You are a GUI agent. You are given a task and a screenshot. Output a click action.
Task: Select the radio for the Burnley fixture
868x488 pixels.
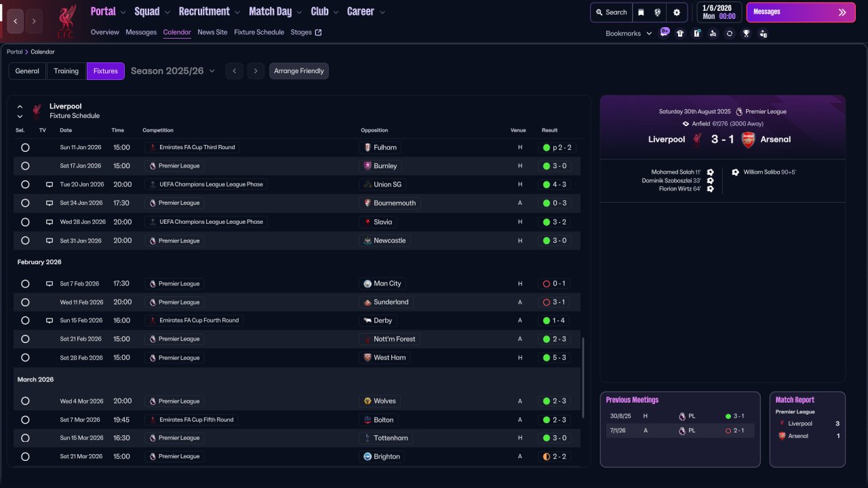(x=25, y=165)
